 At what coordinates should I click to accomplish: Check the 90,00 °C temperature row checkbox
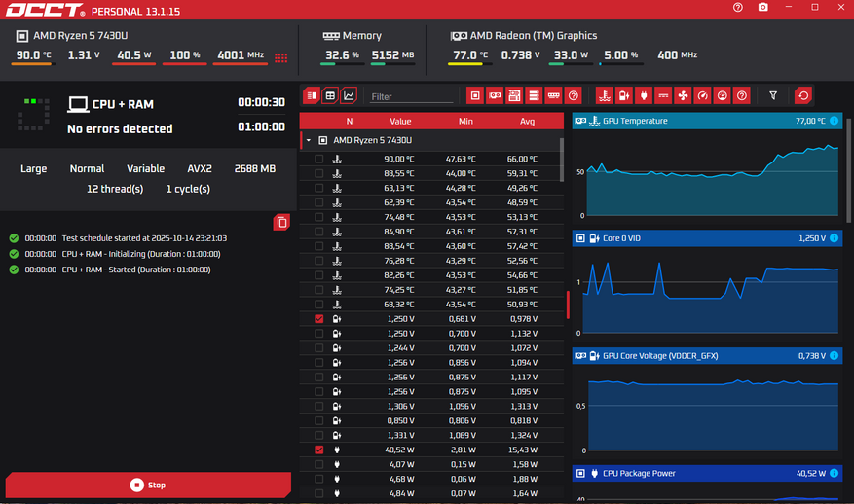[x=319, y=159]
